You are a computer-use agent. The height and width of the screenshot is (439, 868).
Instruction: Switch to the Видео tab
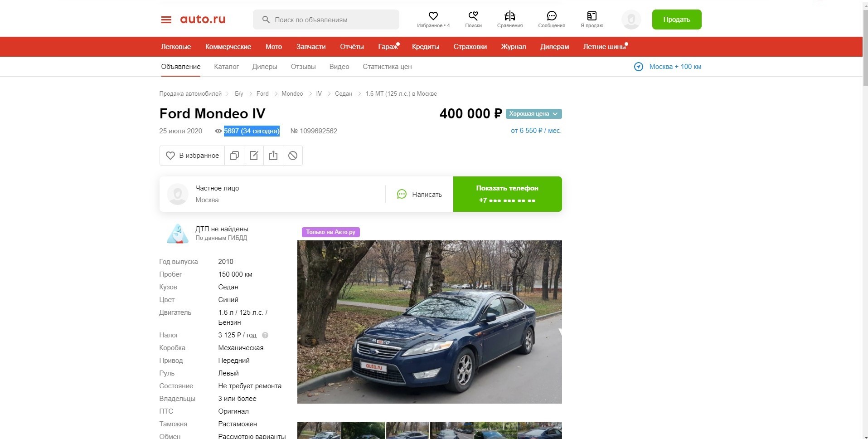coord(339,67)
